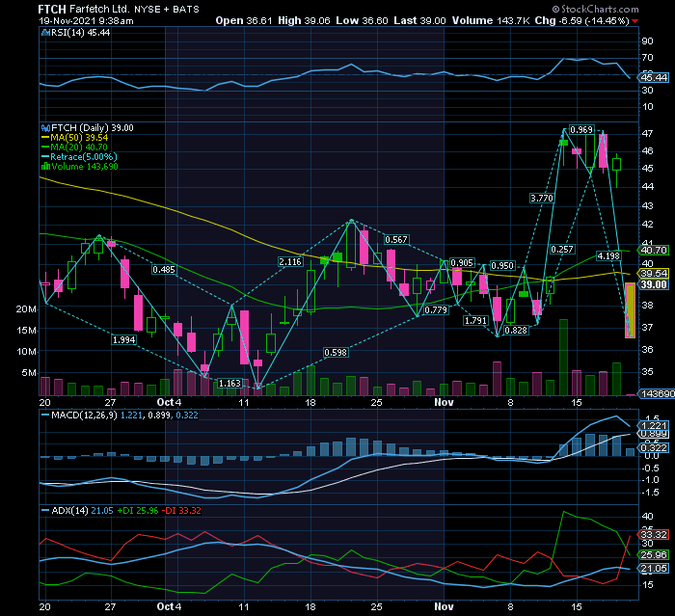
Task: Click the 40.70 price tag on right axis
Action: (x=654, y=251)
